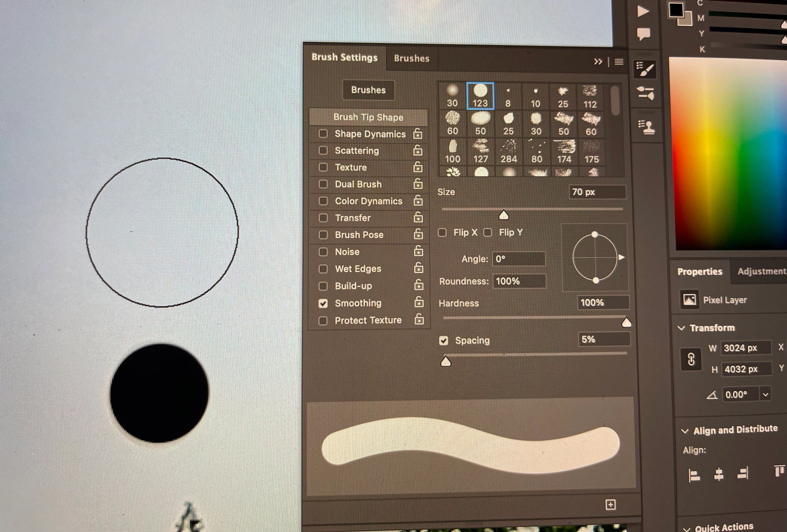
Task: Click the create new brush plus icon
Action: [610, 504]
